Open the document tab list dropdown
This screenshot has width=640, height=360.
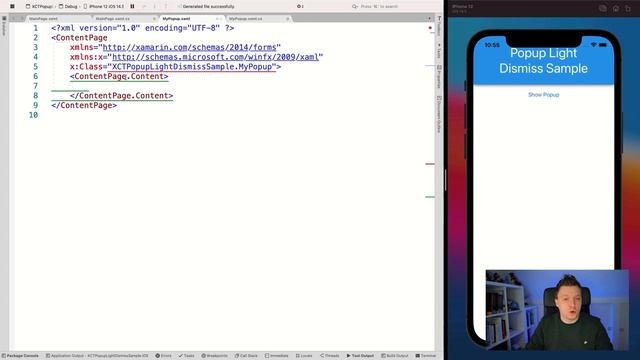tap(429, 19)
